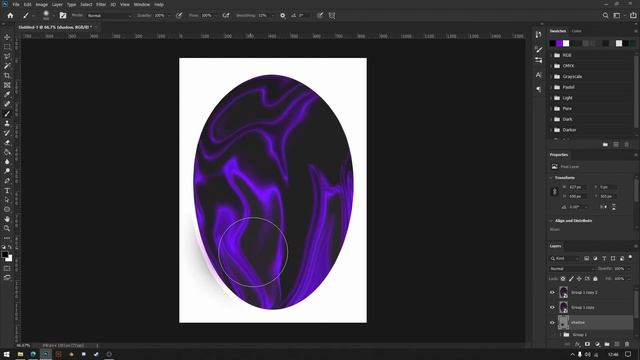Hide the Group 1 copy layer
The height and width of the screenshot is (360, 640).
tap(552, 307)
